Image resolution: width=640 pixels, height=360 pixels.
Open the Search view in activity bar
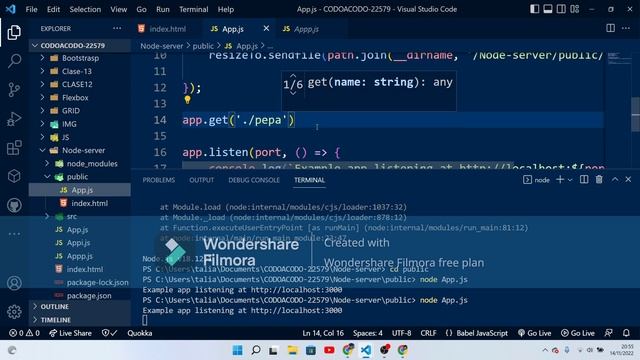(14, 61)
